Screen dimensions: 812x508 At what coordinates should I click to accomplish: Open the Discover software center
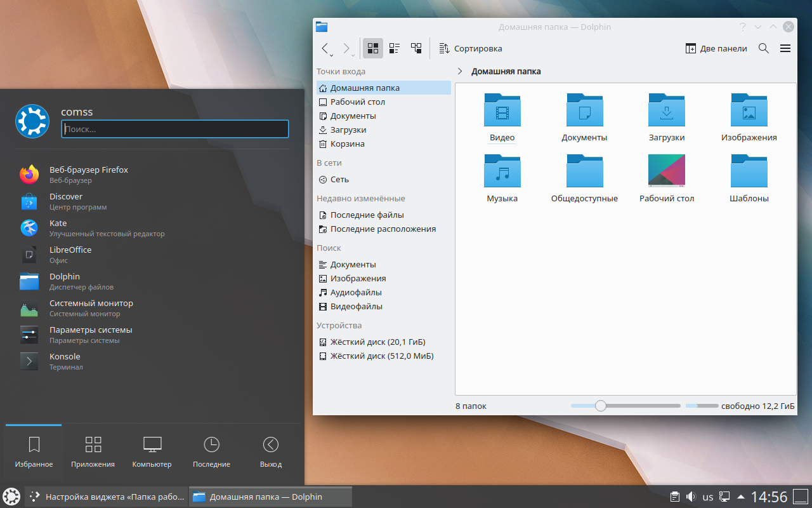[66, 201]
